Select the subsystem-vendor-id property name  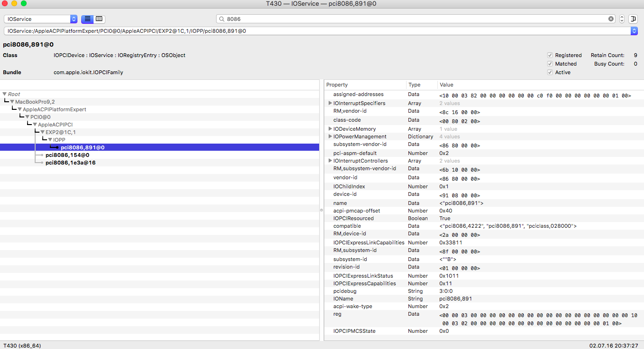[x=360, y=144]
